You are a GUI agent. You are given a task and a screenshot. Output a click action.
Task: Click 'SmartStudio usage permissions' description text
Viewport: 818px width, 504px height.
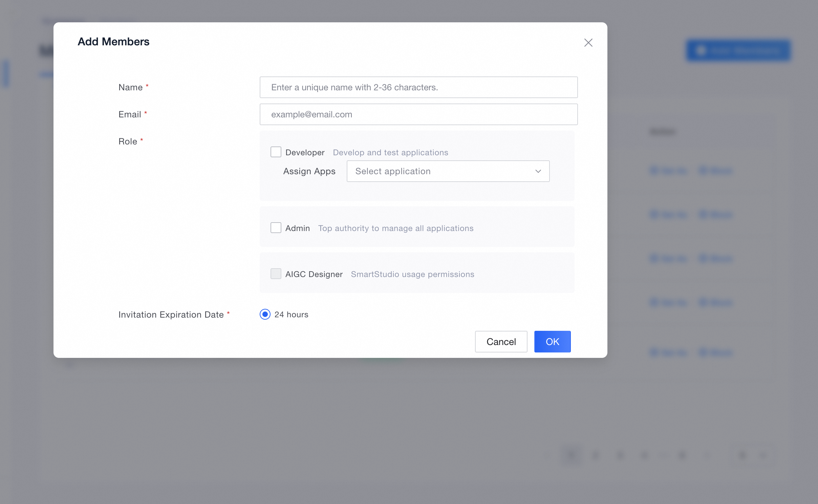pyautogui.click(x=412, y=274)
